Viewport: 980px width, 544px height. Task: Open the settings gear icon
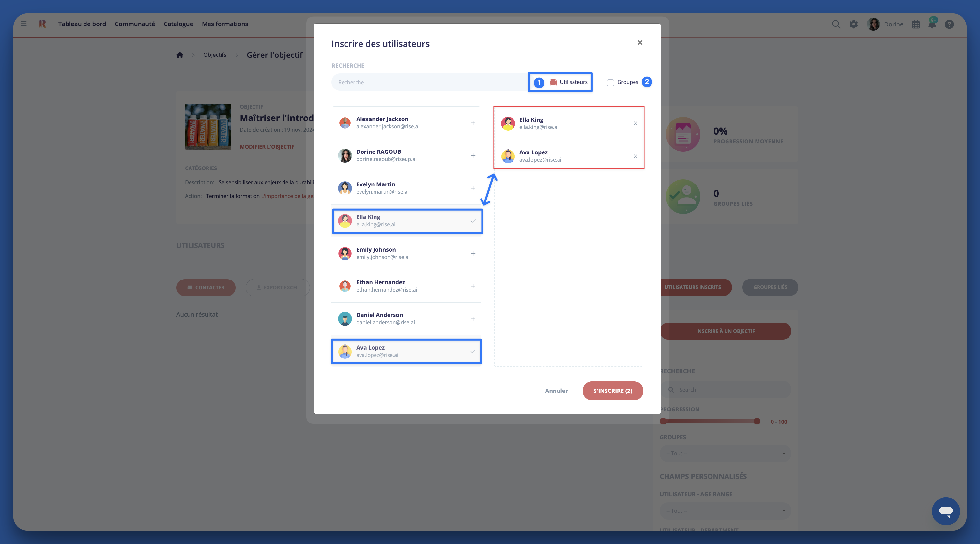tap(854, 24)
